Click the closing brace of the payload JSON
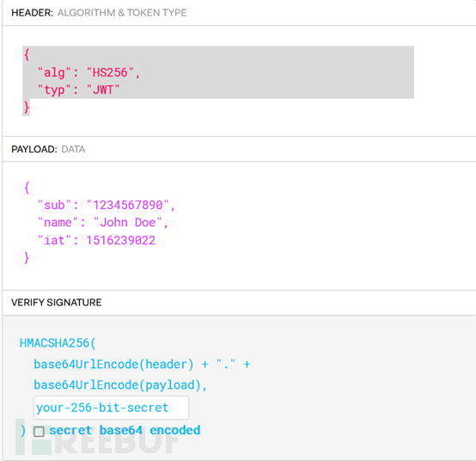Viewport: 476px width, 461px height. [27, 258]
